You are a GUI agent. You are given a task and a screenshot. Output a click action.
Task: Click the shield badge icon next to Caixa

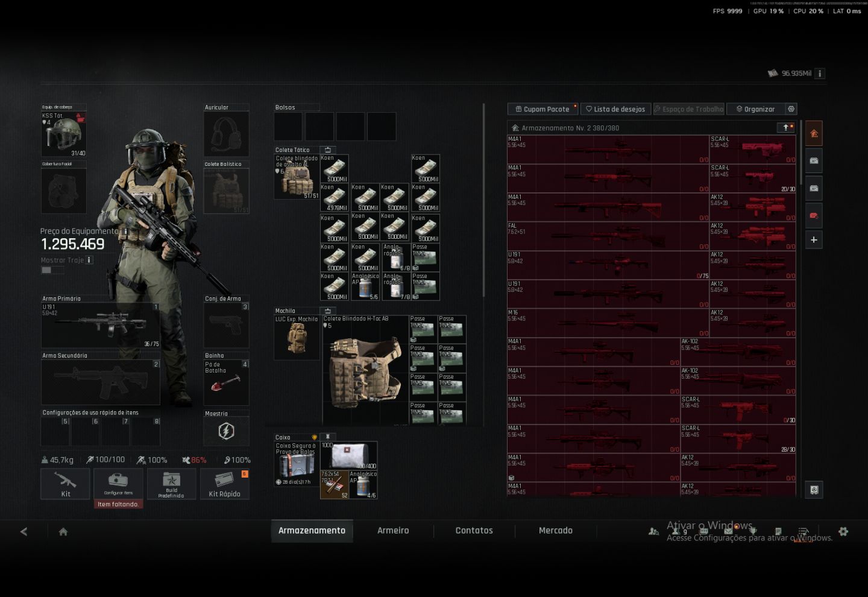[x=314, y=437]
